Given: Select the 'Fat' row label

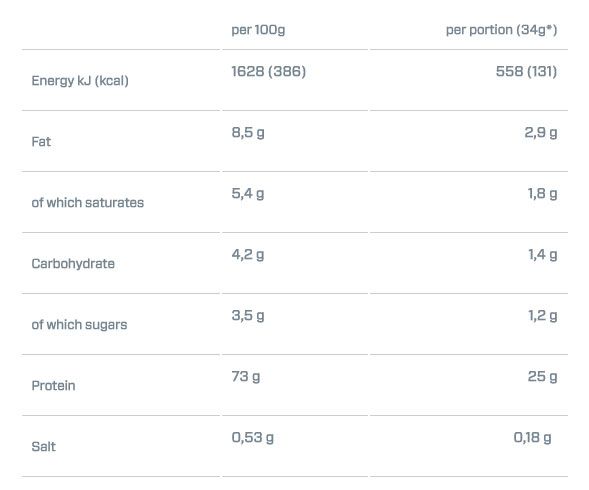Looking at the screenshot, I should pos(41,142).
